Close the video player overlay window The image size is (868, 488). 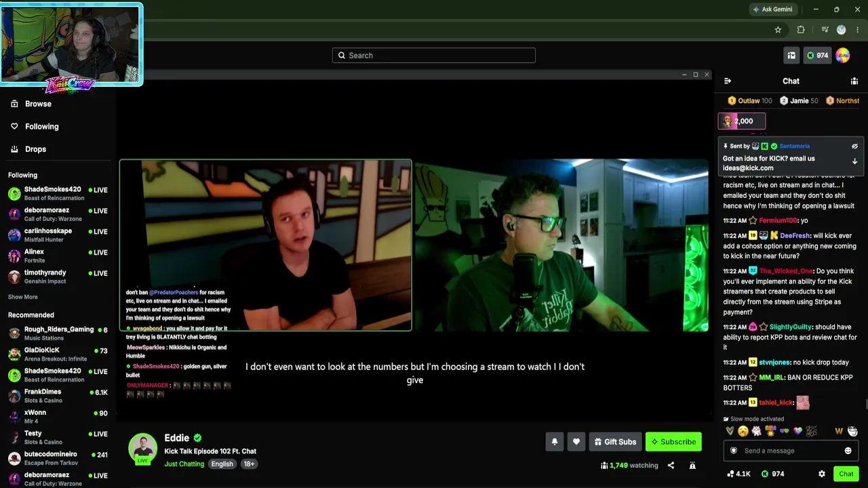[x=707, y=75]
